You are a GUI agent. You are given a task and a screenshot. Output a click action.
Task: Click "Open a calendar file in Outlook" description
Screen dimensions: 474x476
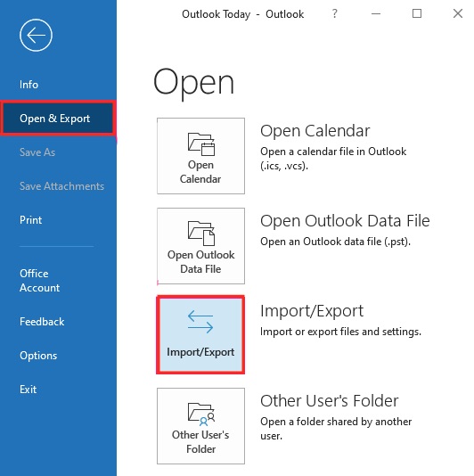tap(333, 158)
